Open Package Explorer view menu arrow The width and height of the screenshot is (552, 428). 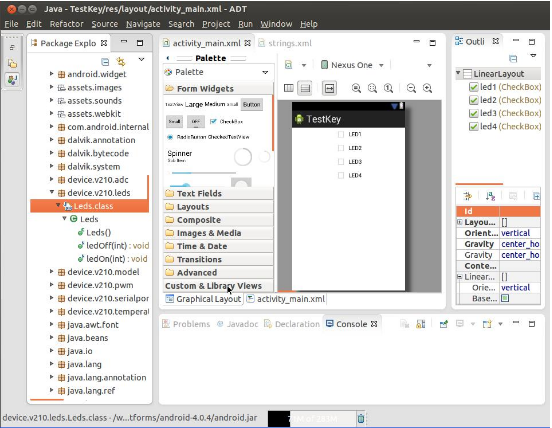click(141, 59)
